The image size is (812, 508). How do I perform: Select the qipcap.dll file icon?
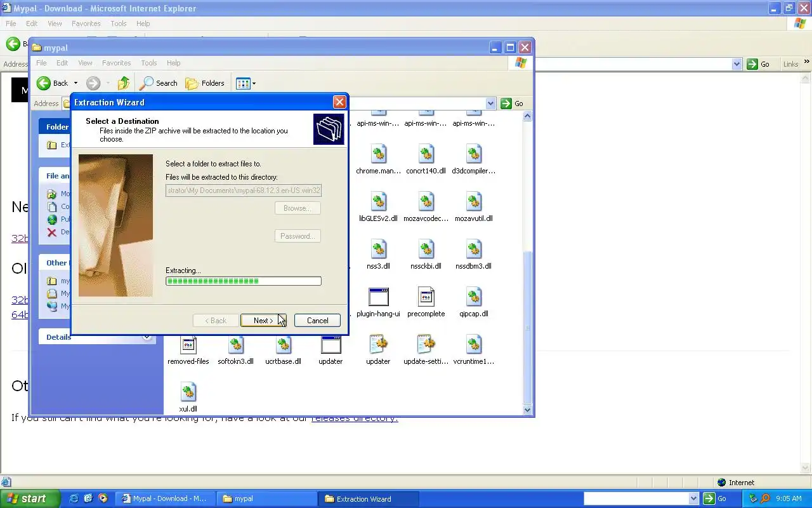click(473, 297)
